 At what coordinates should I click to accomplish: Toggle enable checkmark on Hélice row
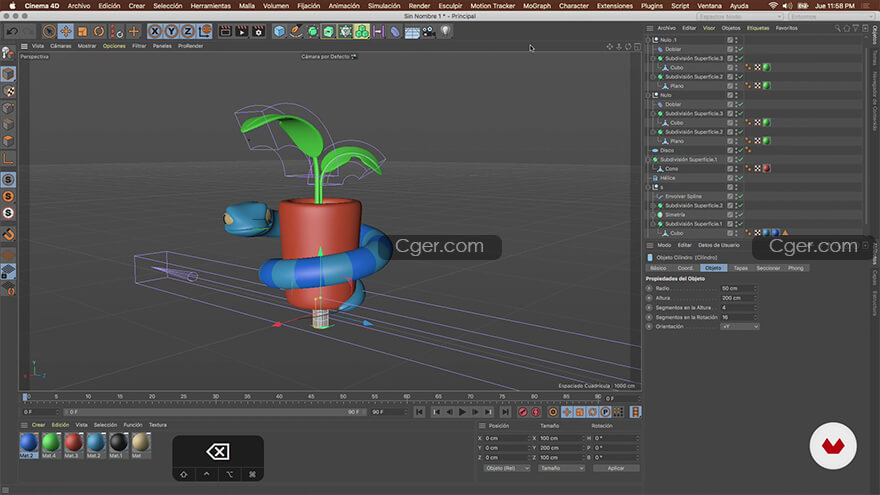pos(741,178)
